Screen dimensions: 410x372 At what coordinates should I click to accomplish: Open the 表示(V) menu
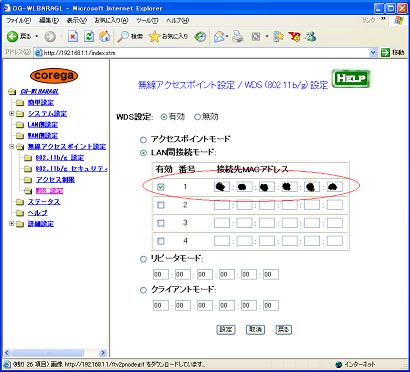pyautogui.click(x=77, y=21)
